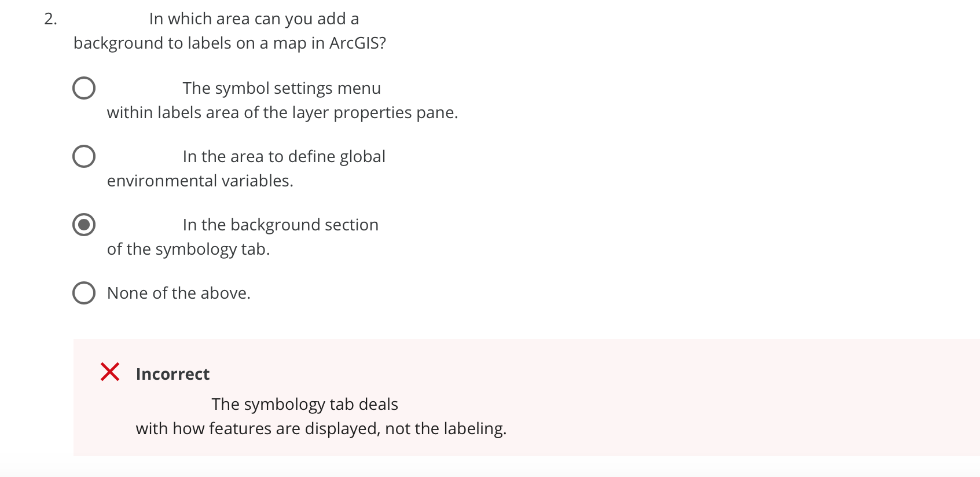Click the "environmental variables." answer text
980x477 pixels.
click(200, 181)
